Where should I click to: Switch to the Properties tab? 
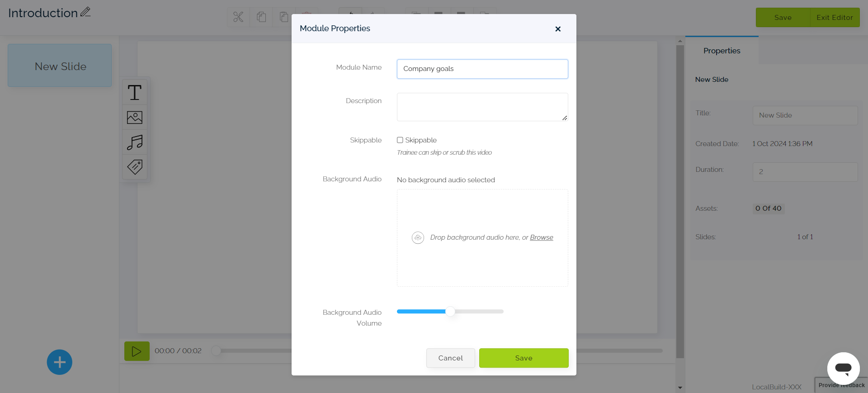722,51
